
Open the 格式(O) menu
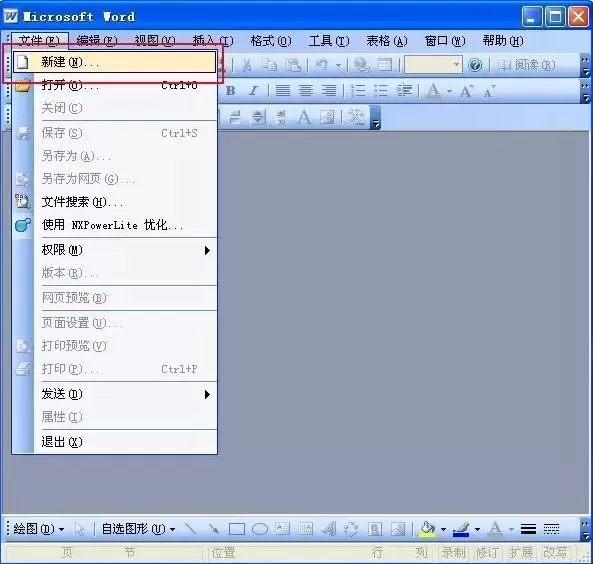[271, 41]
